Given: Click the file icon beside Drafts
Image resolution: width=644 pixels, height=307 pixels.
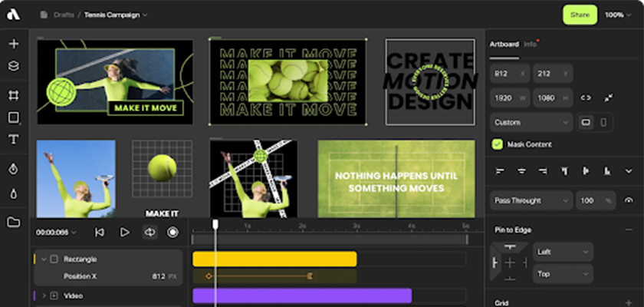Looking at the screenshot, I should point(44,15).
